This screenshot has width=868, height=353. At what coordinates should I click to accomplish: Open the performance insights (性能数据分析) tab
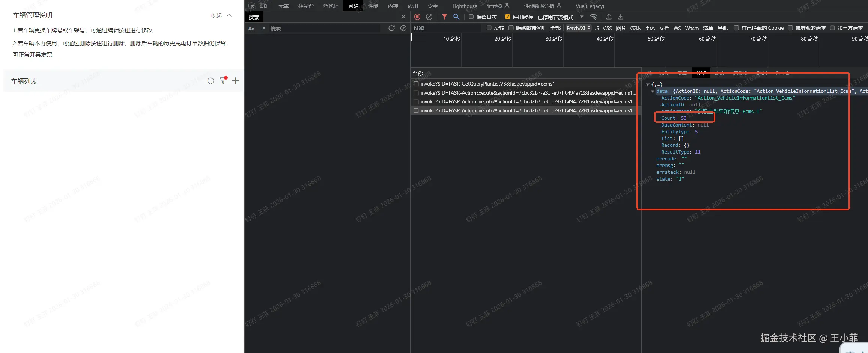pyautogui.click(x=542, y=6)
